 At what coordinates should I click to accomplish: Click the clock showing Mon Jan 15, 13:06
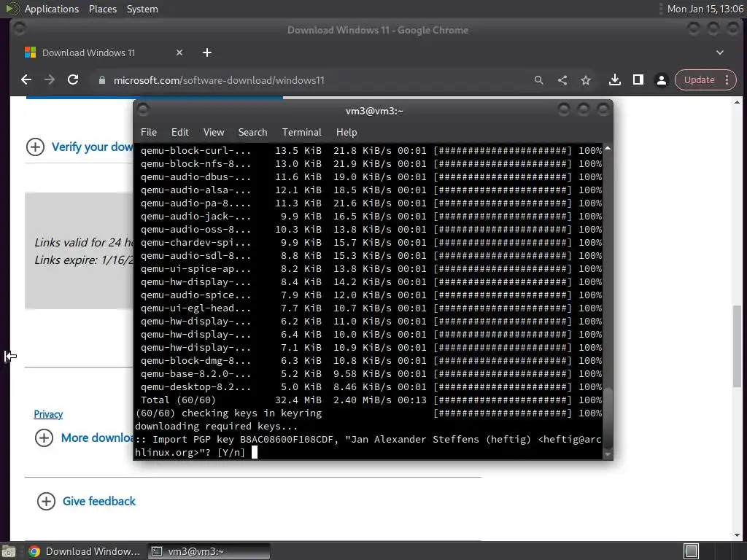[705, 9]
